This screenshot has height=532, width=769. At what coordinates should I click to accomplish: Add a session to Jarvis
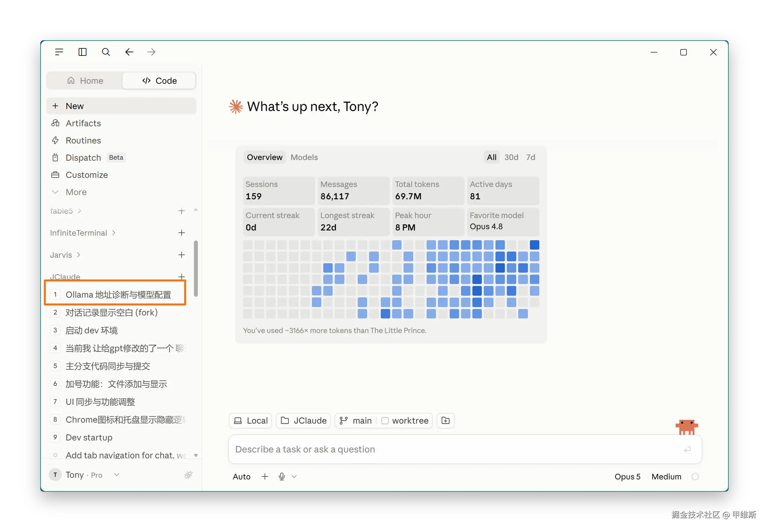(x=182, y=255)
